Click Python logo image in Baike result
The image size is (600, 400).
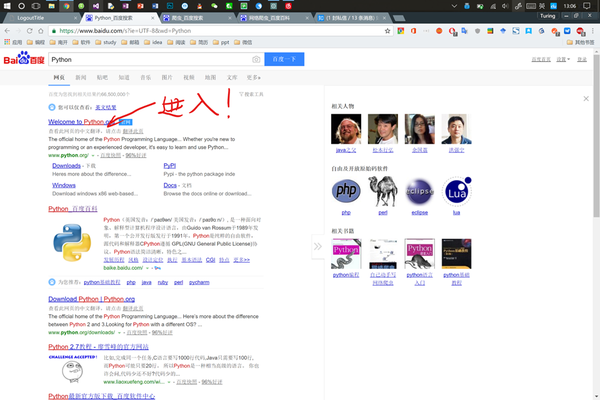tap(72, 243)
